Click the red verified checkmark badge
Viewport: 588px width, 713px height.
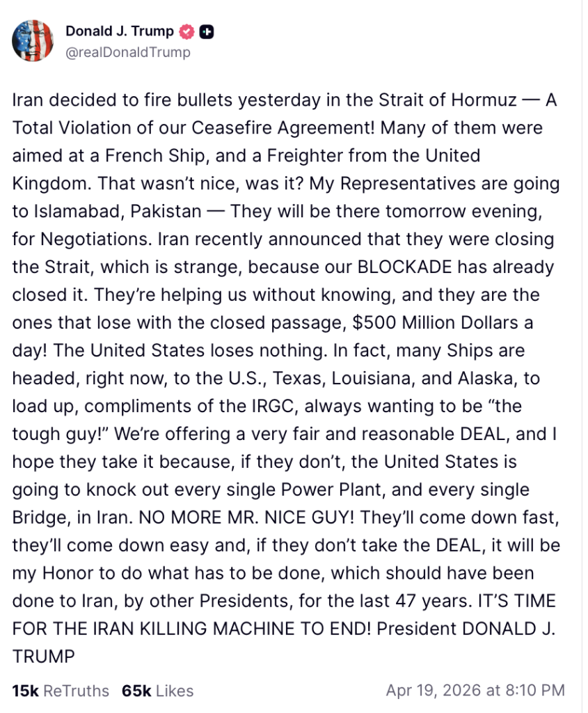(186, 31)
